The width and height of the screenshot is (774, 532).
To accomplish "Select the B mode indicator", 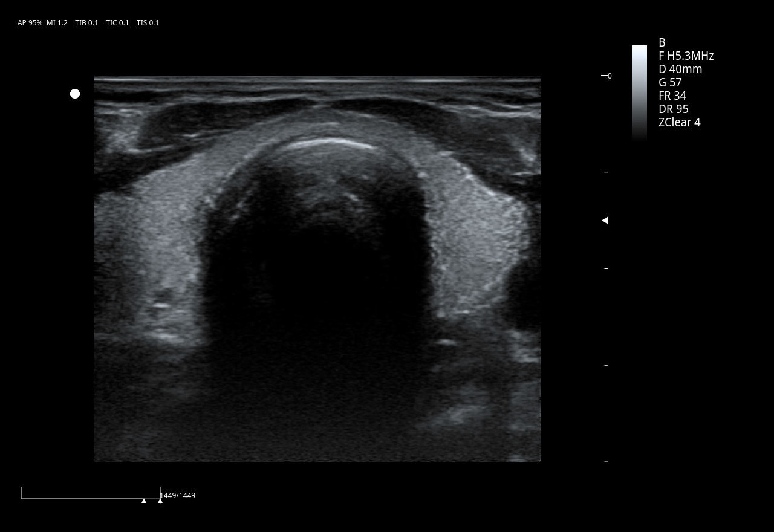I will tap(662, 42).
